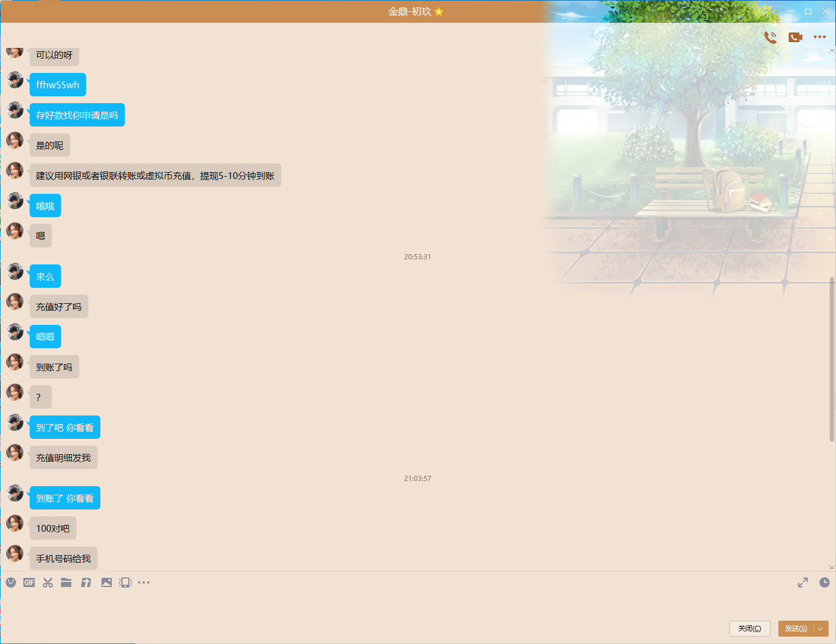This screenshot has height=644, width=836.
Task: Start a video call with camera icon
Action: click(x=795, y=37)
